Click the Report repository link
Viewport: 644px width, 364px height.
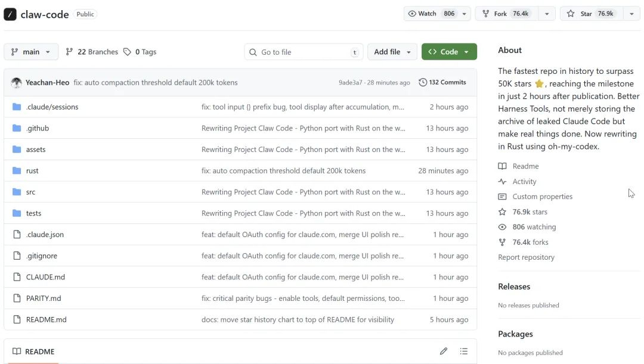(x=526, y=257)
